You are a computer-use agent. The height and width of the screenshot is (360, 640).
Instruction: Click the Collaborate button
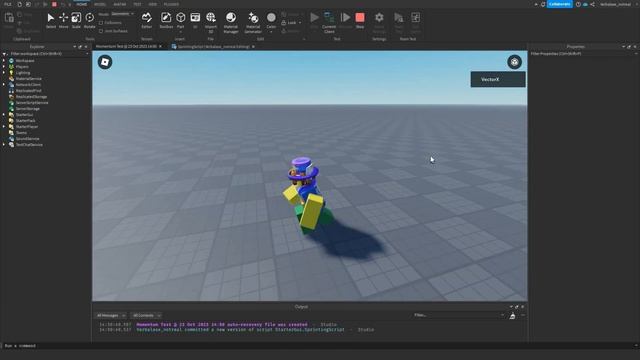560,4
